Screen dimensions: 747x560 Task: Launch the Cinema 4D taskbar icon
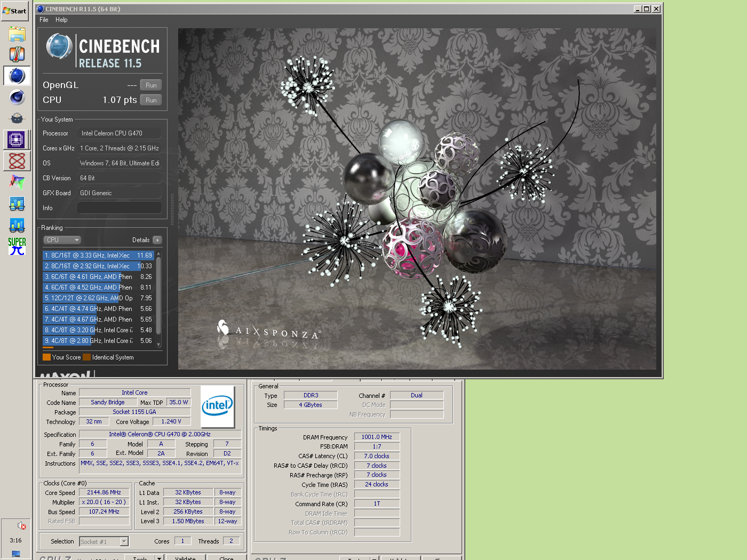point(17,97)
